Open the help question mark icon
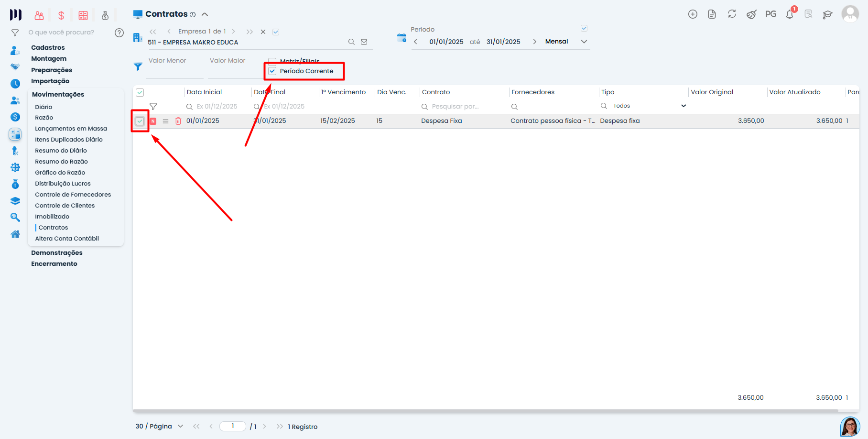868x439 pixels. coord(119,33)
